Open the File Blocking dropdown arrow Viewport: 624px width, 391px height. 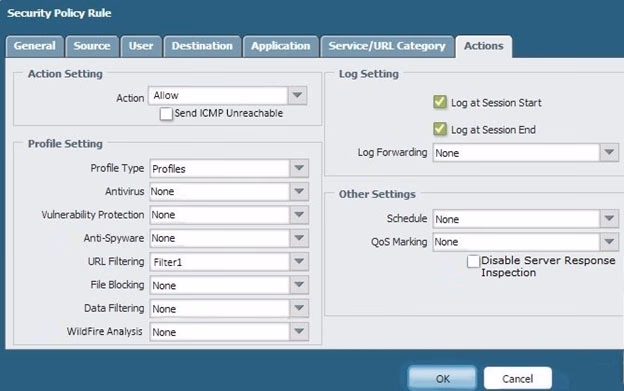299,285
